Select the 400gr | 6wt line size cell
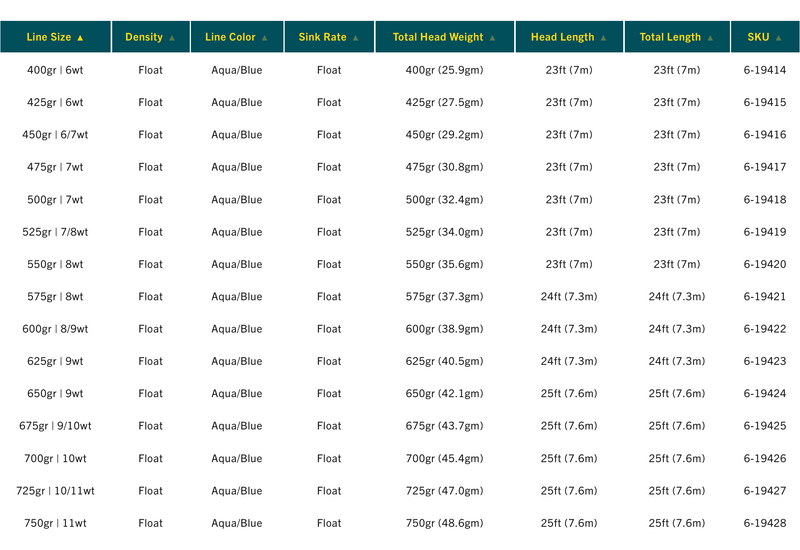The height and width of the screenshot is (550, 800). [x=55, y=70]
